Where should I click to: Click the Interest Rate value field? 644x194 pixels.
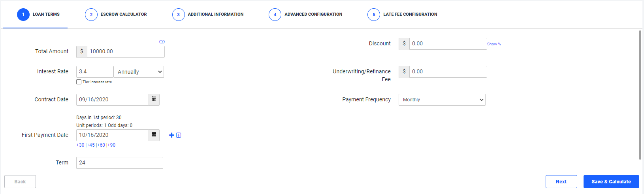(x=95, y=72)
